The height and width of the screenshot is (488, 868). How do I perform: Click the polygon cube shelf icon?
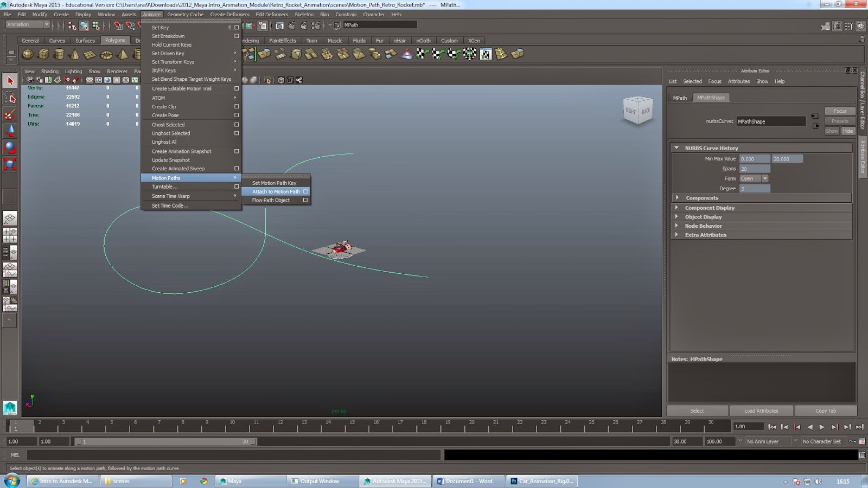[x=43, y=54]
